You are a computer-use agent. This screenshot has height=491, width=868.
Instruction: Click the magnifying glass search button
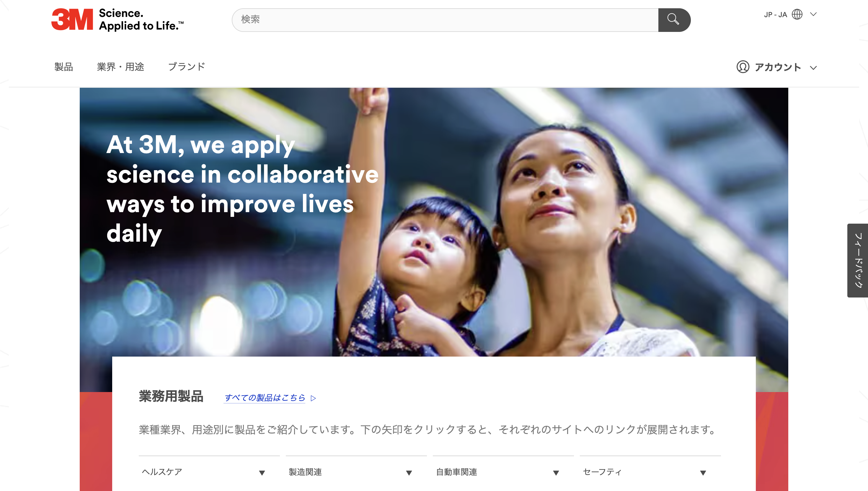click(x=674, y=20)
